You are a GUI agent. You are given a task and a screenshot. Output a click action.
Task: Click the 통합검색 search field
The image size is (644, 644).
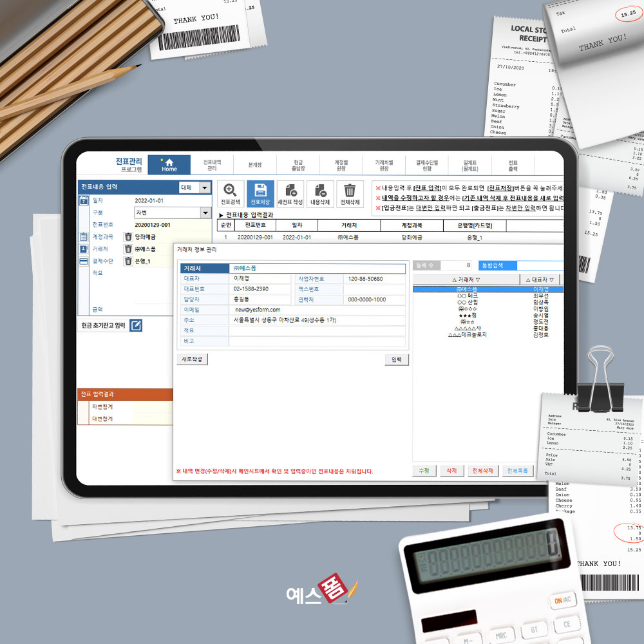tap(540, 265)
